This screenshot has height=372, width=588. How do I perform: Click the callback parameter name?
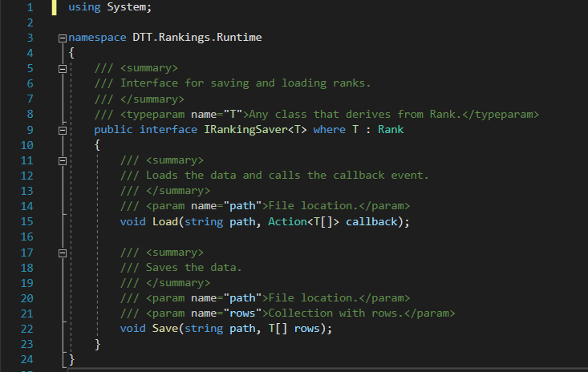374,221
